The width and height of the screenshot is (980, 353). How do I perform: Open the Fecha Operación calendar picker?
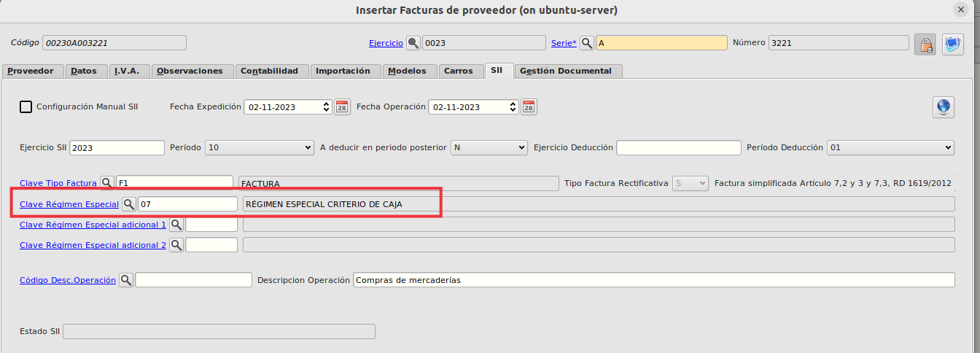[529, 107]
